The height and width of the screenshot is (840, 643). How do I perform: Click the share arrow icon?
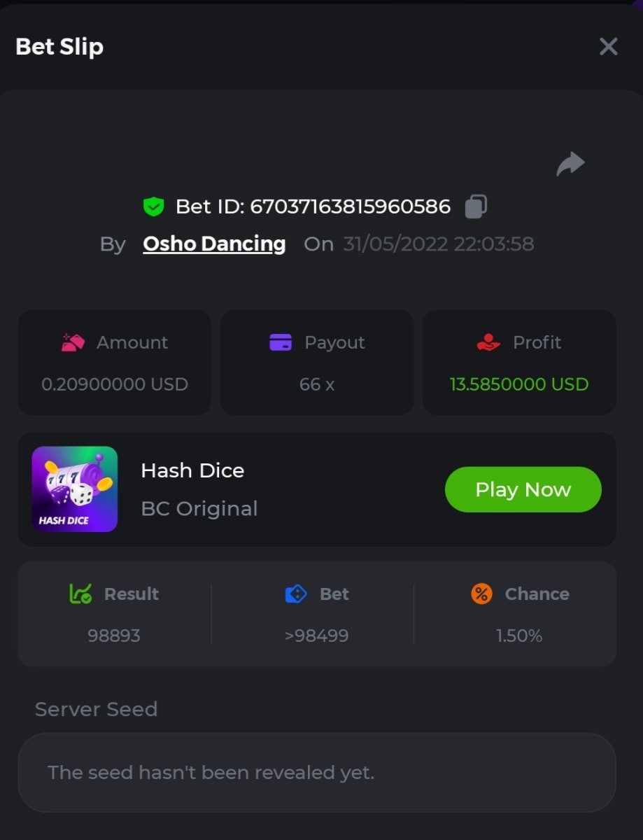coord(570,164)
